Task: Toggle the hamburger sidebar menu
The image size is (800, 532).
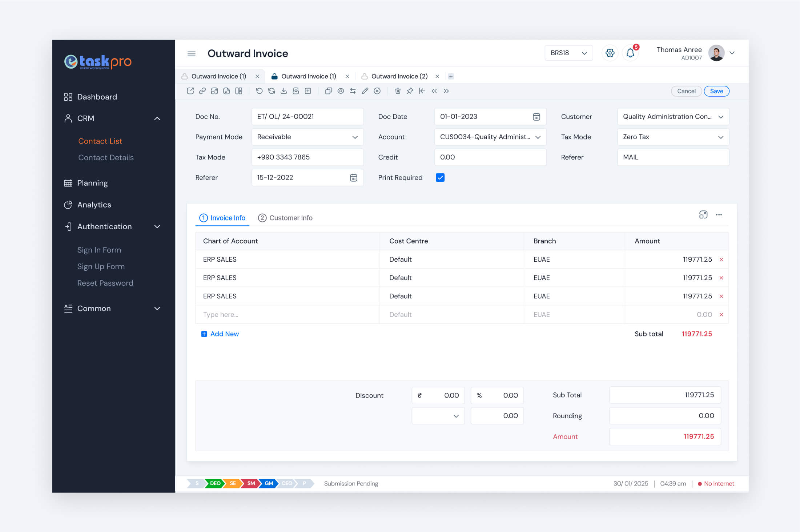Action: point(192,54)
